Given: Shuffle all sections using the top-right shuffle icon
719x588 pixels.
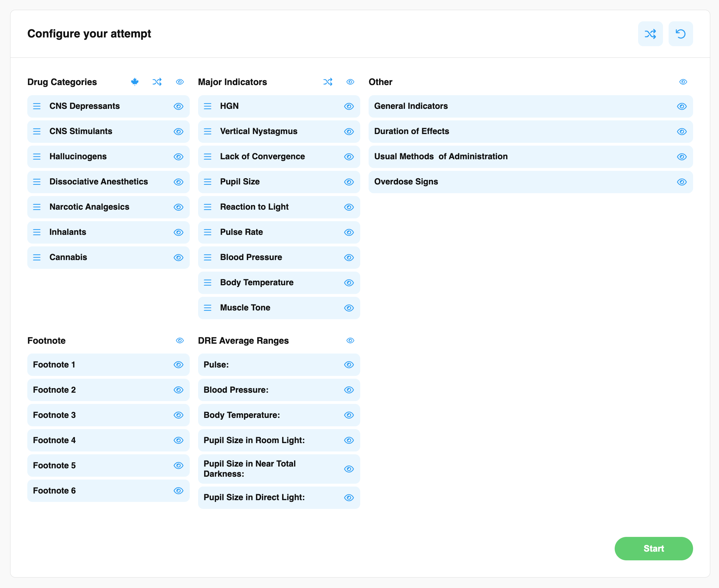Looking at the screenshot, I should click(x=650, y=34).
